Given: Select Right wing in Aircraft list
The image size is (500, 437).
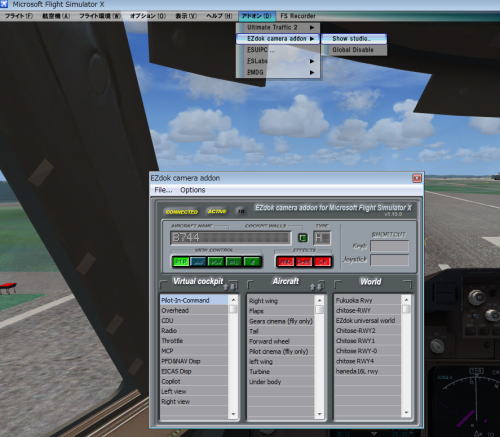Looking at the screenshot, I should pyautogui.click(x=281, y=301).
